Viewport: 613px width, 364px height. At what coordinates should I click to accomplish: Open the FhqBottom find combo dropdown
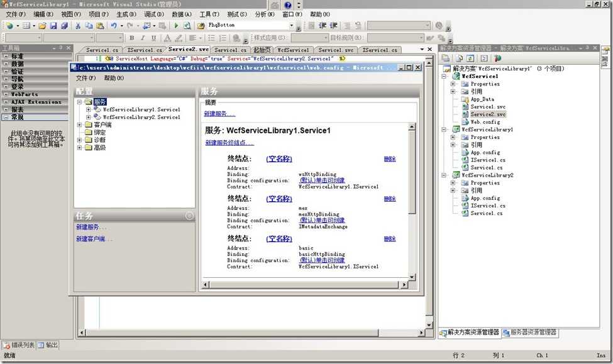[292, 26]
